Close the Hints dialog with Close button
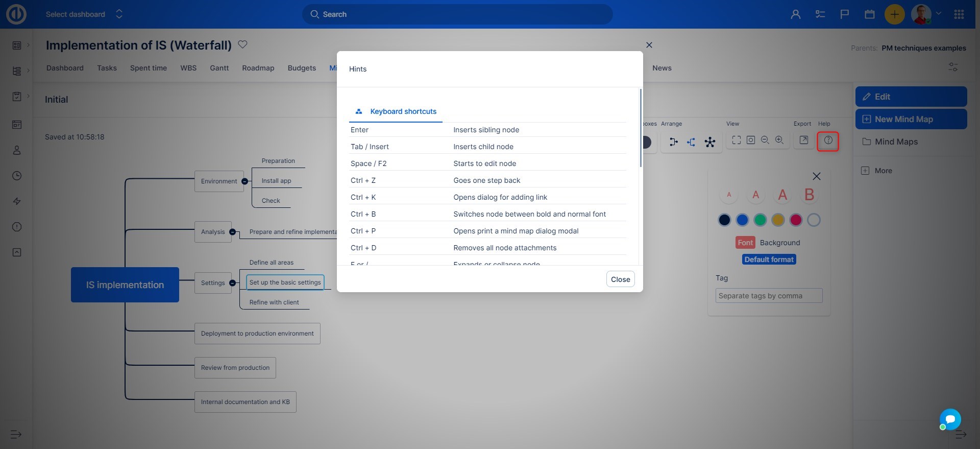 click(620, 279)
